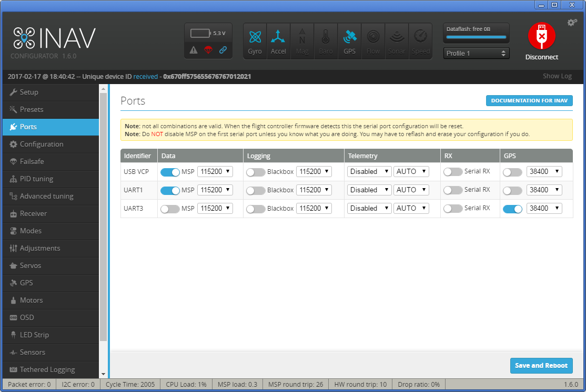Click the Baro sensor icon
Viewport: 586px width, 392px height.
(326, 37)
